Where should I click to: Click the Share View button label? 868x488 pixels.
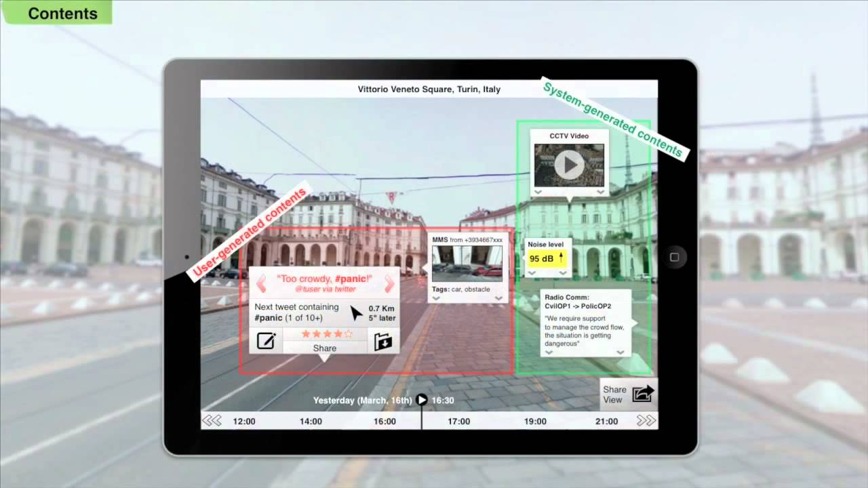(x=614, y=394)
